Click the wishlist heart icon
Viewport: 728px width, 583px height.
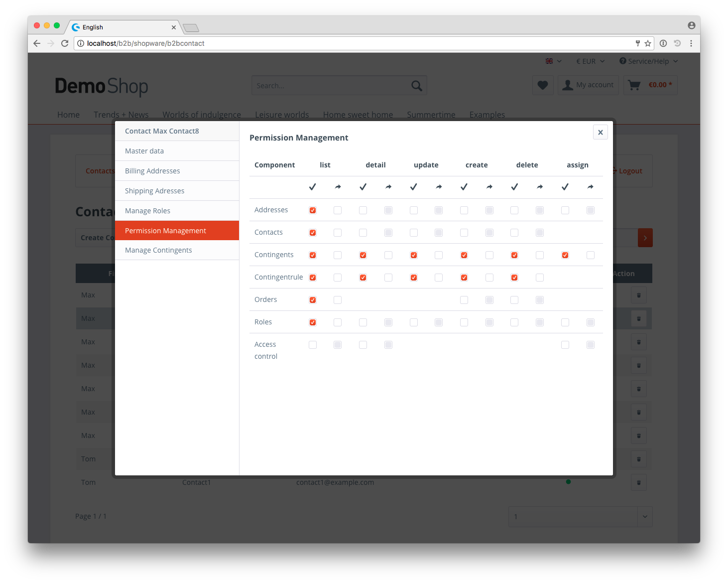543,85
